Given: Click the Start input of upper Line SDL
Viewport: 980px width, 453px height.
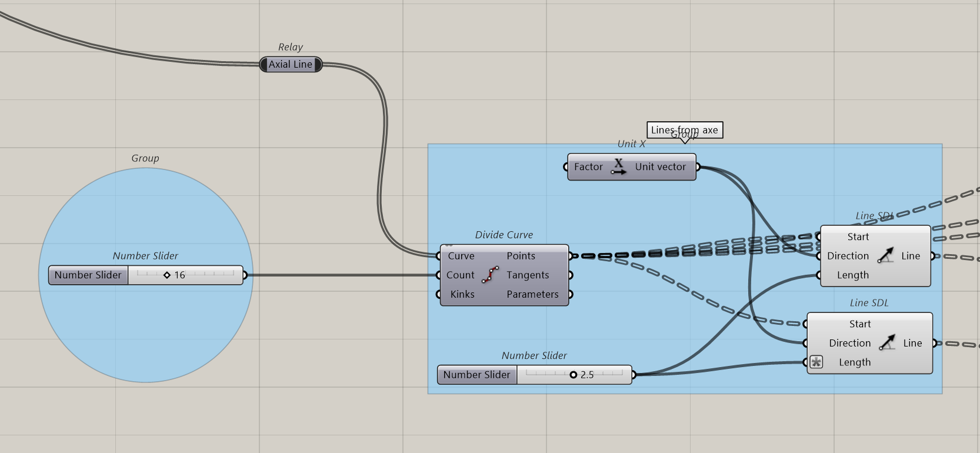Looking at the screenshot, I should coord(858,237).
